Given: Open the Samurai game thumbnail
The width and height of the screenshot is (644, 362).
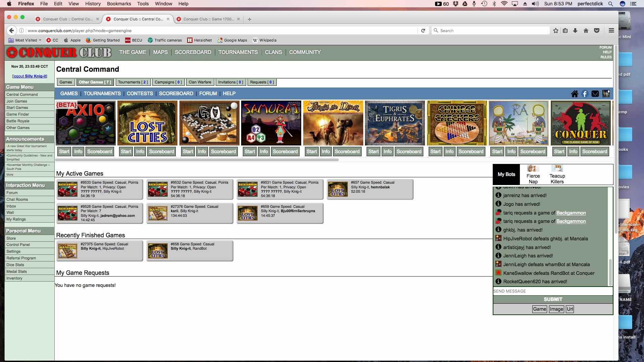Looking at the screenshot, I should pyautogui.click(x=271, y=123).
